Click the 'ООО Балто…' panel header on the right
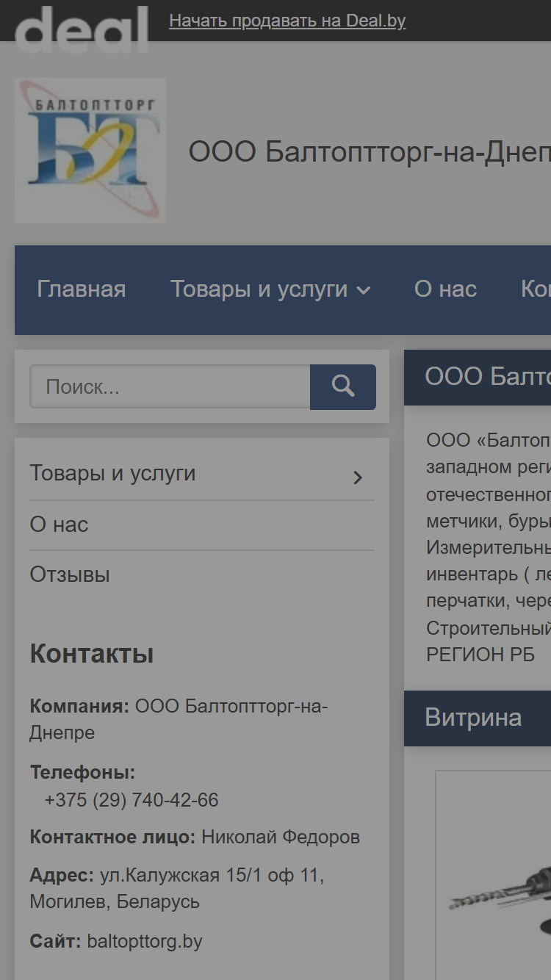Screen dimensions: 551x980 click(x=478, y=377)
